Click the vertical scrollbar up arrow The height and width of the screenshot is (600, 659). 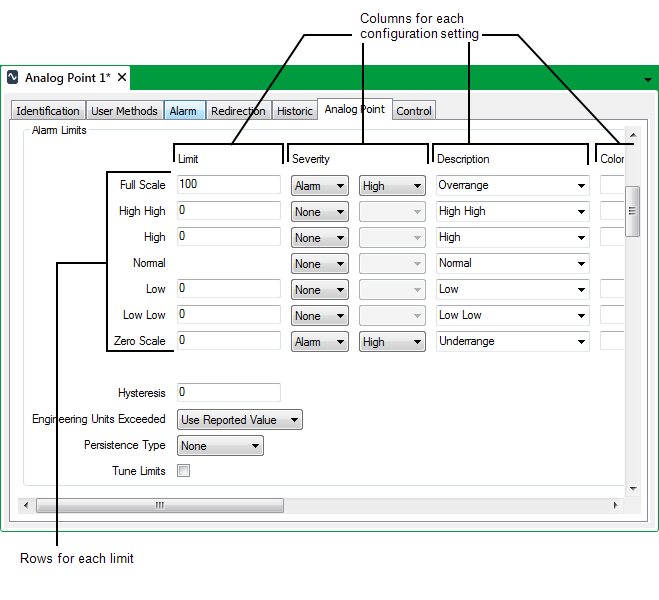pyautogui.click(x=631, y=135)
